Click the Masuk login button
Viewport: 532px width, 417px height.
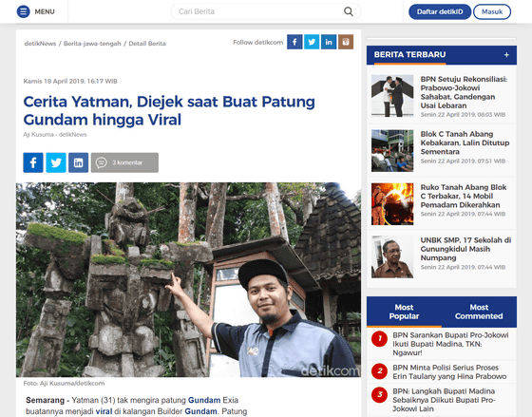(x=492, y=12)
